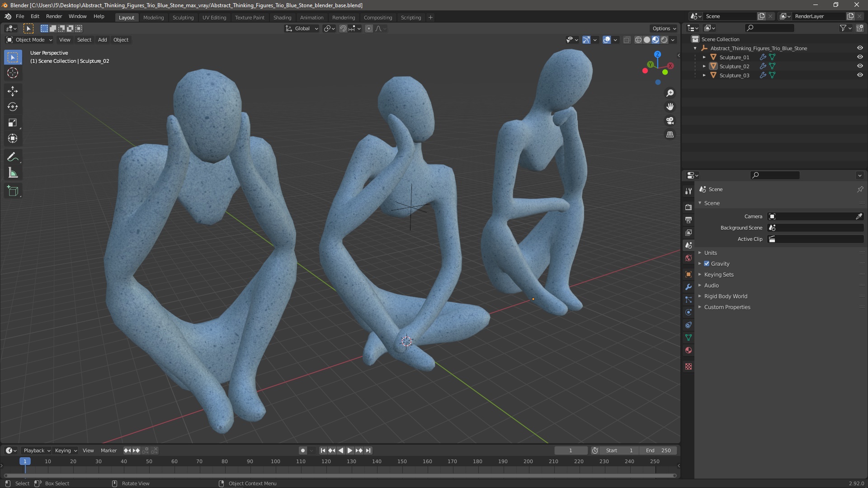Open the Global transform orientation dropdown
This screenshot has width=868, height=488.
(302, 28)
